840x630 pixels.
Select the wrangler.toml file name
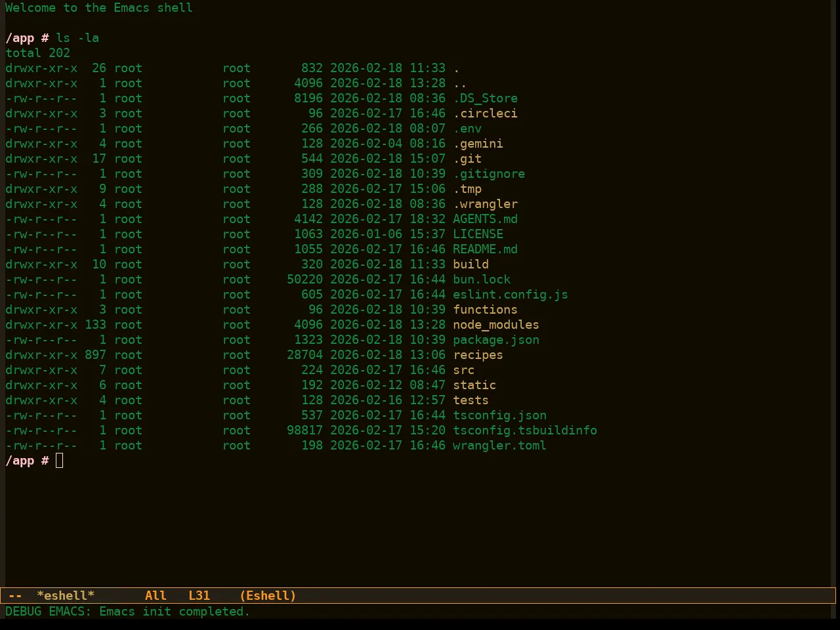(500, 446)
